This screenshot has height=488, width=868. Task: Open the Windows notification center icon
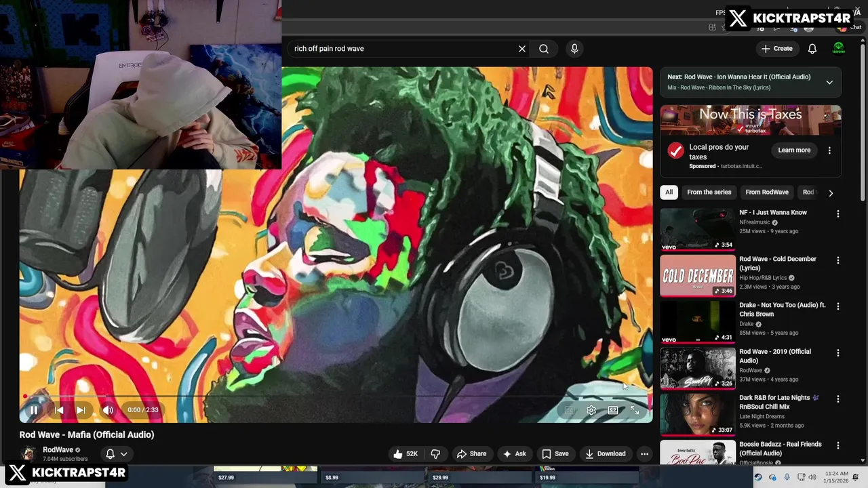856,477
